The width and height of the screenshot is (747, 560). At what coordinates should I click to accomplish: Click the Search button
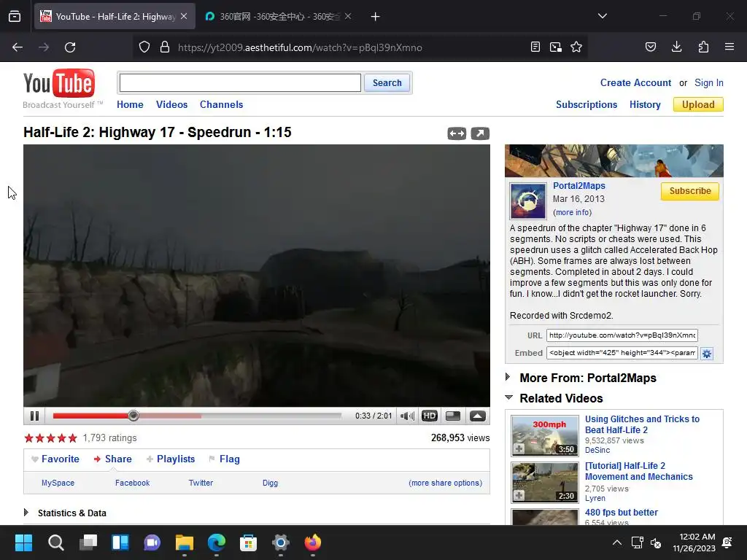(387, 83)
